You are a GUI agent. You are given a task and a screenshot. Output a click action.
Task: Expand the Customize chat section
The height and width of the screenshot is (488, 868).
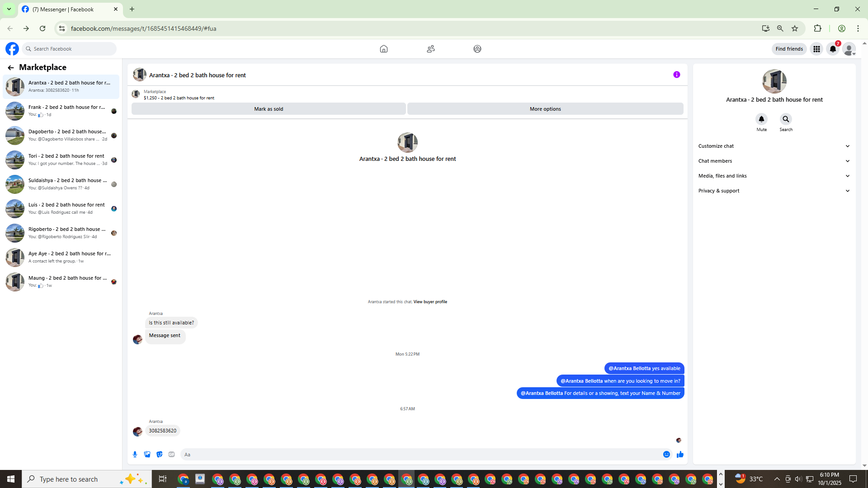[x=774, y=146]
